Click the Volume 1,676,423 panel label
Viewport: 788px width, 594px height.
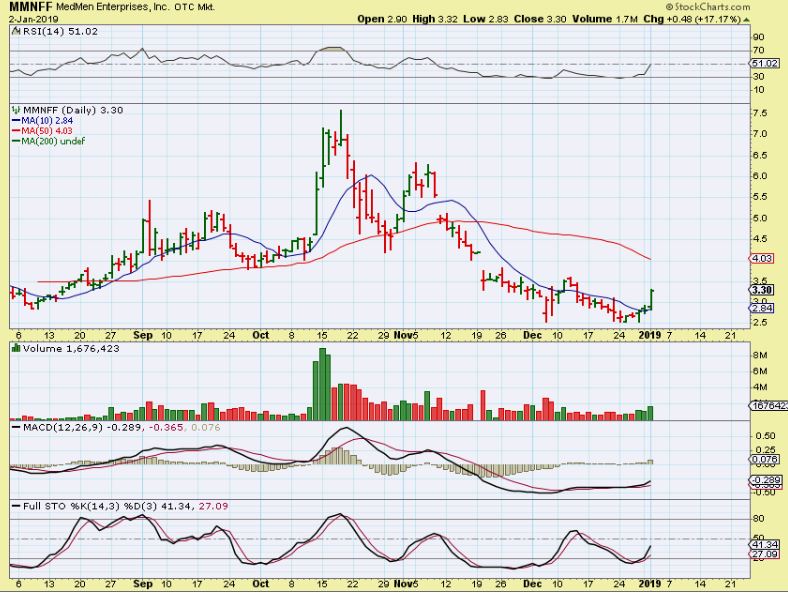tap(71, 349)
